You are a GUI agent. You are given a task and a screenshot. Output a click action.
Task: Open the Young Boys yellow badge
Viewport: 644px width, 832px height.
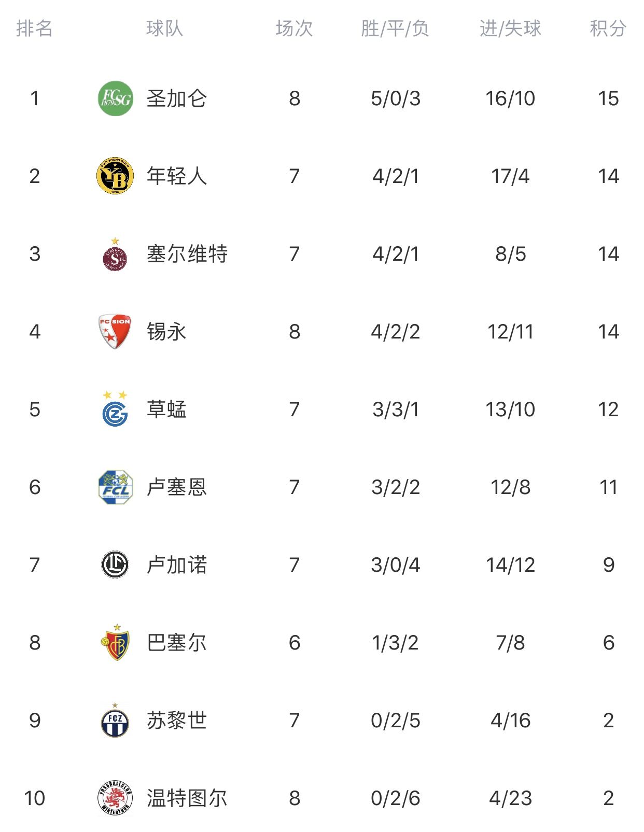pos(115,176)
